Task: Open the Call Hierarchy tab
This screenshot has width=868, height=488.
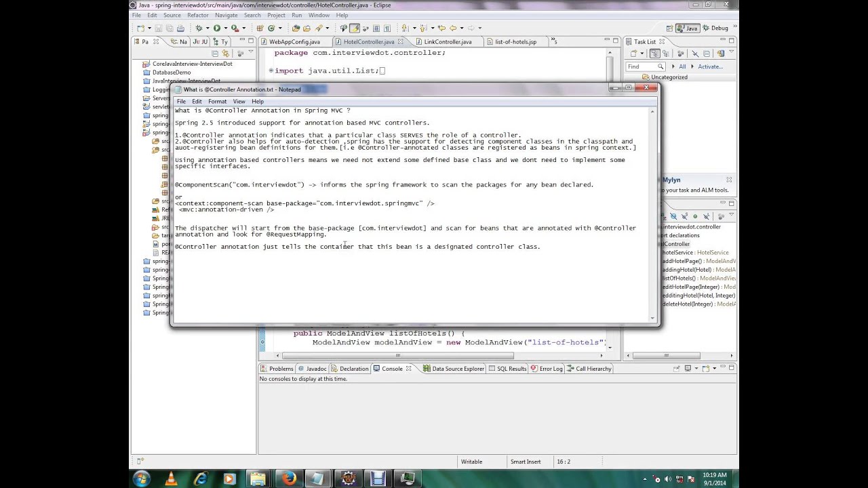Action: click(589, 369)
